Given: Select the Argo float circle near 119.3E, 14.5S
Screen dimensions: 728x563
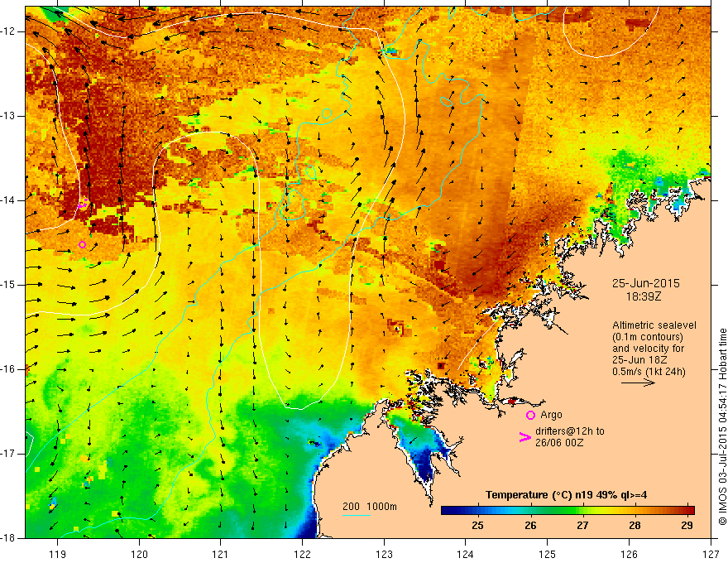Looking at the screenshot, I should 82,245.
